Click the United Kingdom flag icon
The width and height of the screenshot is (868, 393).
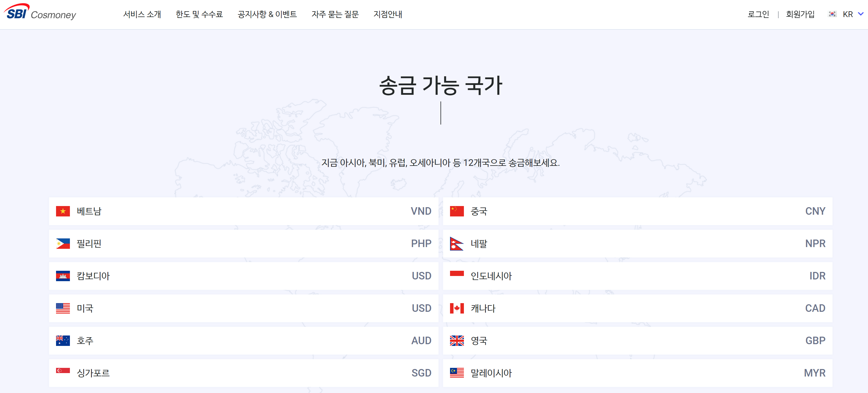click(457, 341)
